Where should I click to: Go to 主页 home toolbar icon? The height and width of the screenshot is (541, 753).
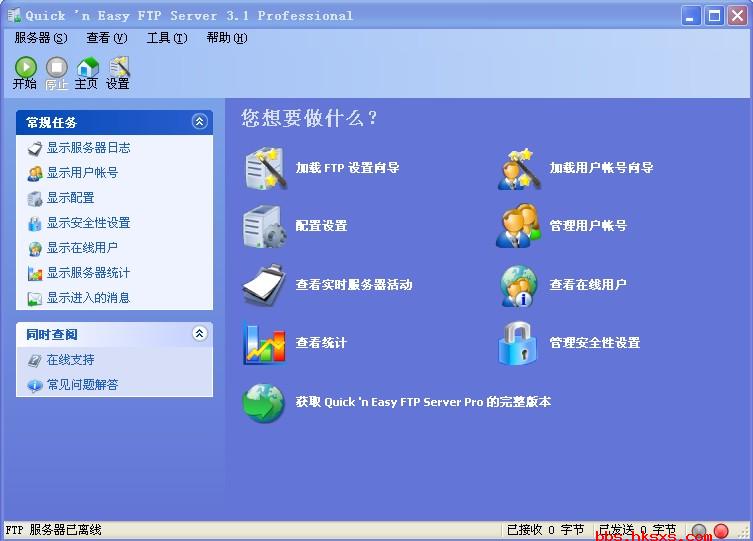pyautogui.click(x=87, y=72)
